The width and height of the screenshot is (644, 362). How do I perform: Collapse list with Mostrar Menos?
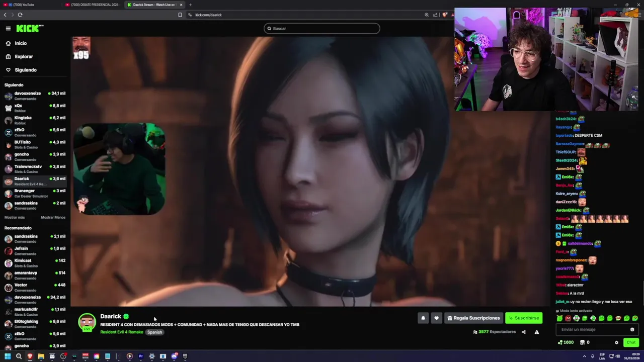53,217
